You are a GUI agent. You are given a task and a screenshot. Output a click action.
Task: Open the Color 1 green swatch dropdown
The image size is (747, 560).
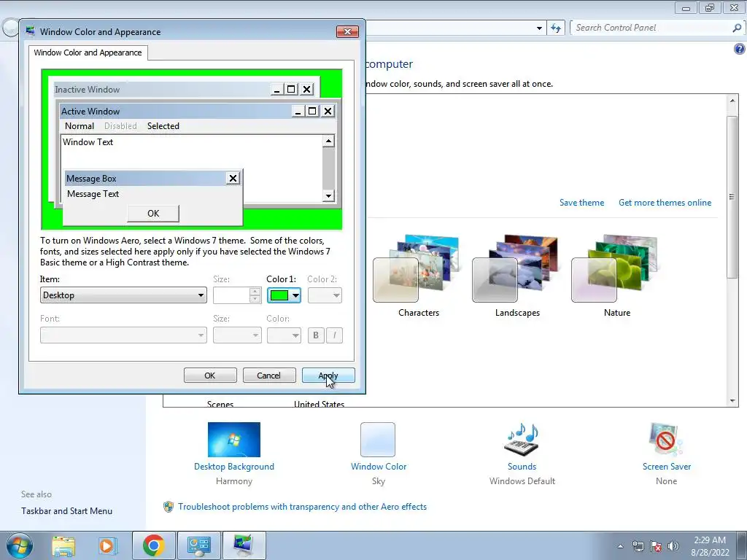pos(284,295)
